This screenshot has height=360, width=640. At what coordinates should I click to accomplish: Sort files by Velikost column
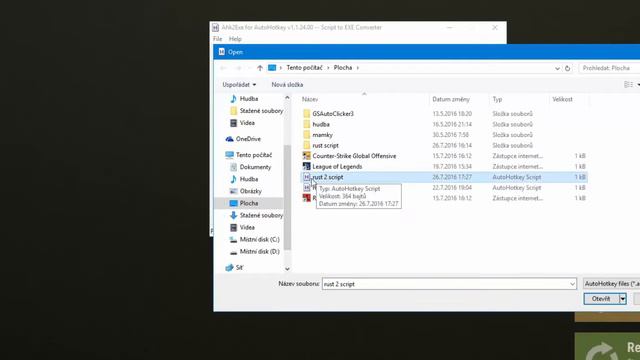point(562,99)
